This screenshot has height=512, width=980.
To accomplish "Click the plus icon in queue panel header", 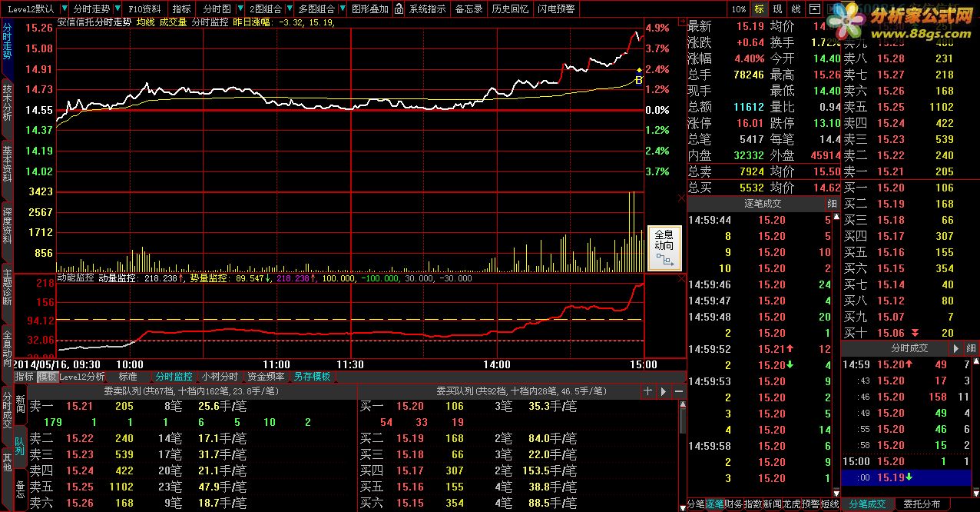I will click(648, 391).
